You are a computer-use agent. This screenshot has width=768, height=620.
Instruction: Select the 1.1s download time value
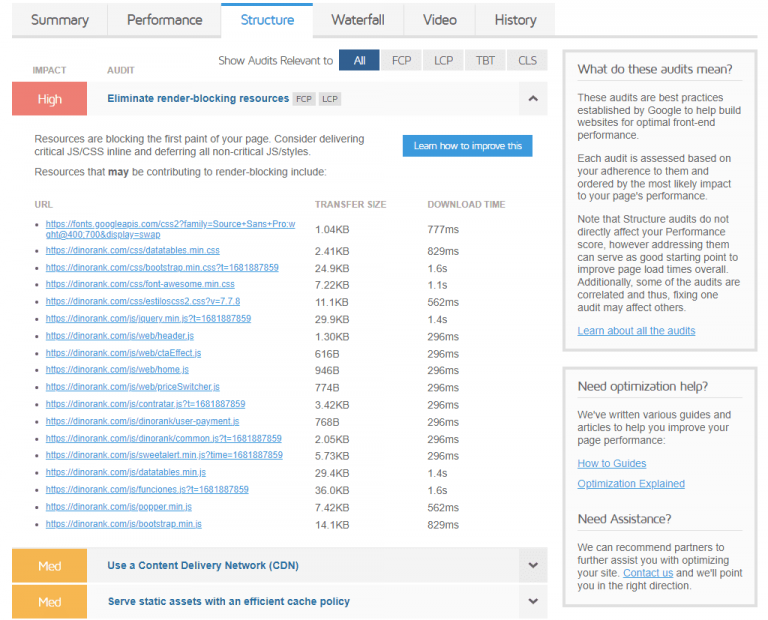pyautogui.click(x=437, y=285)
